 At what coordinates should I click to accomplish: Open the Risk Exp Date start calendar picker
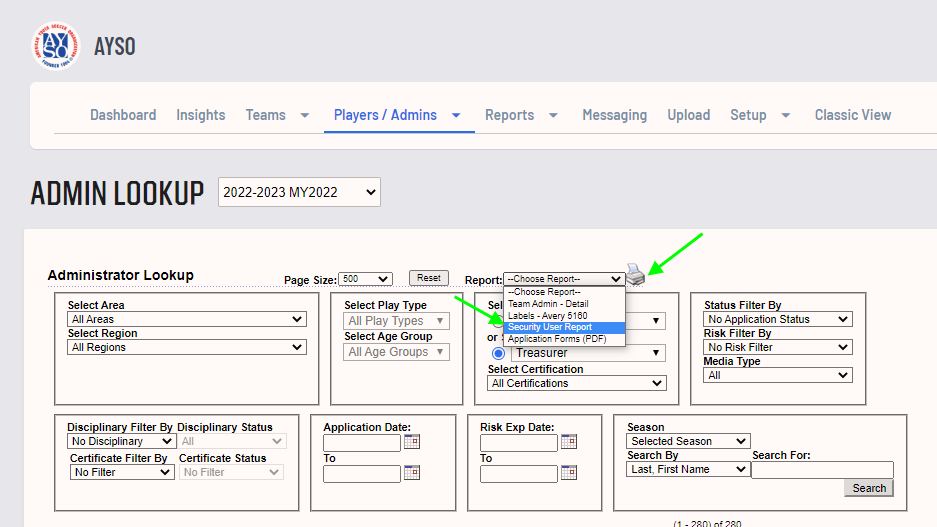point(569,442)
